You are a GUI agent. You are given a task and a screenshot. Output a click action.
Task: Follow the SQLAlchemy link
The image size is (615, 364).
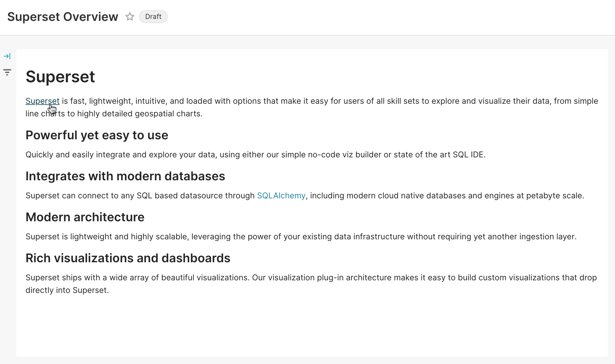click(x=281, y=195)
